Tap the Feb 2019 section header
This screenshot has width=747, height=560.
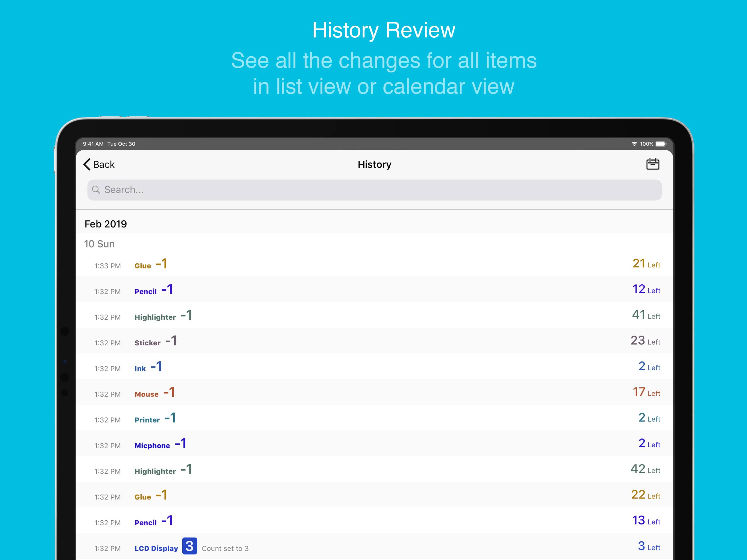click(x=106, y=224)
